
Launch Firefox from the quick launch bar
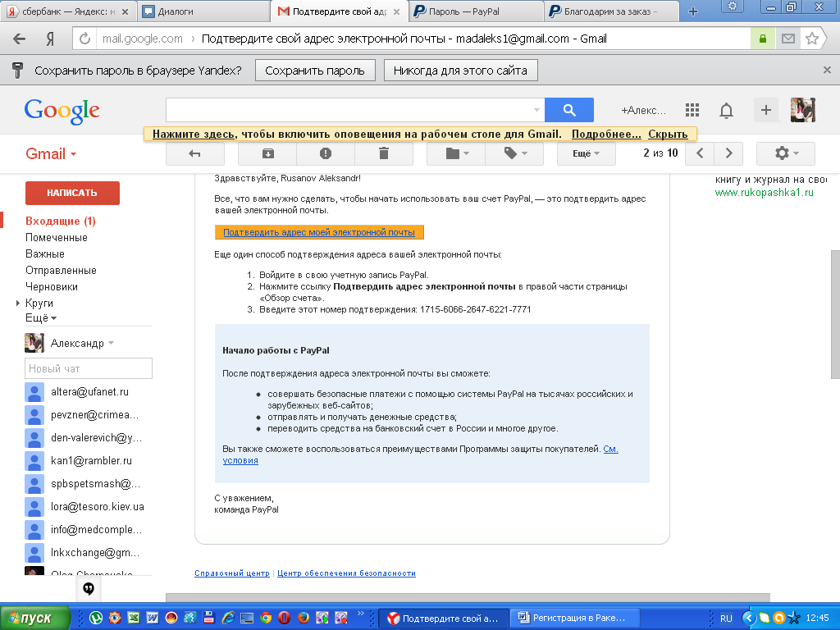tap(303, 618)
